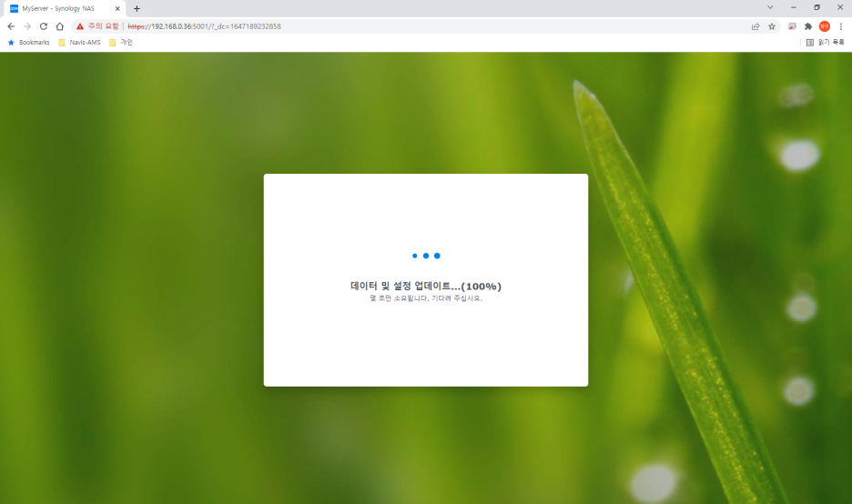Click the 데이터 및 설정 업데이트 status text
Screen dimensions: 852x504
click(x=425, y=287)
